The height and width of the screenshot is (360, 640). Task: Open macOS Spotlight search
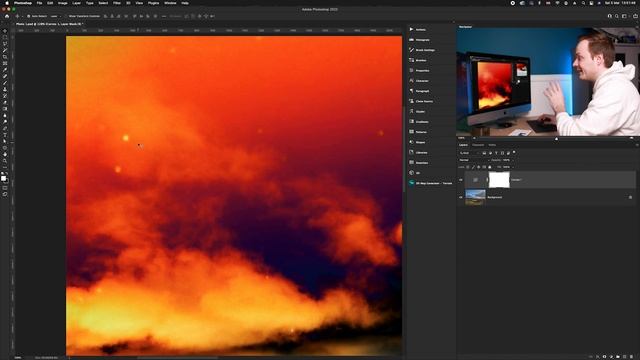click(583, 3)
